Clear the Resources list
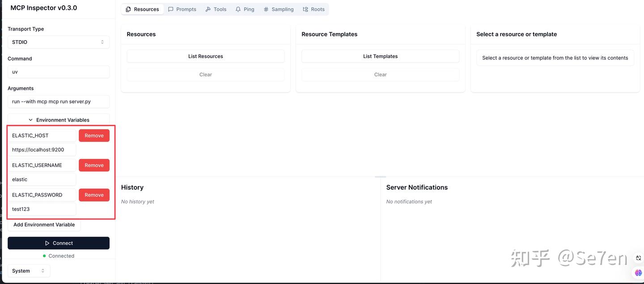 [205, 74]
